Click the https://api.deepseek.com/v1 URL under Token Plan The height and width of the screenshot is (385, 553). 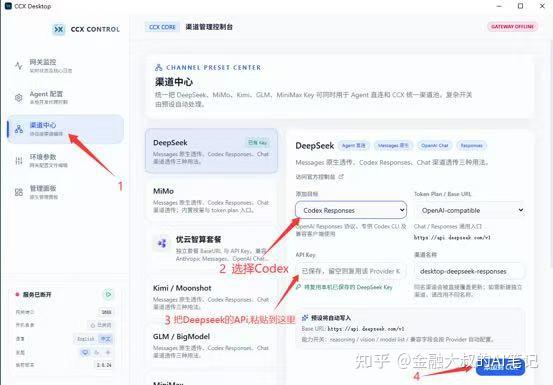click(452, 238)
